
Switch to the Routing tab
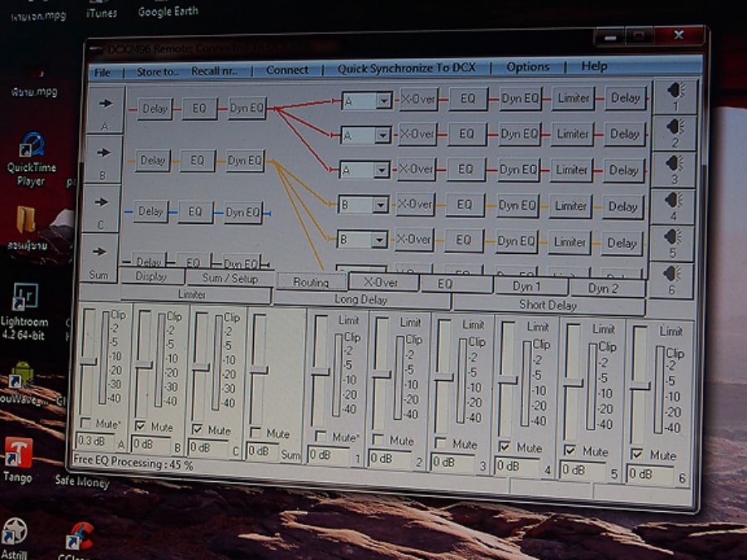pyautogui.click(x=310, y=282)
